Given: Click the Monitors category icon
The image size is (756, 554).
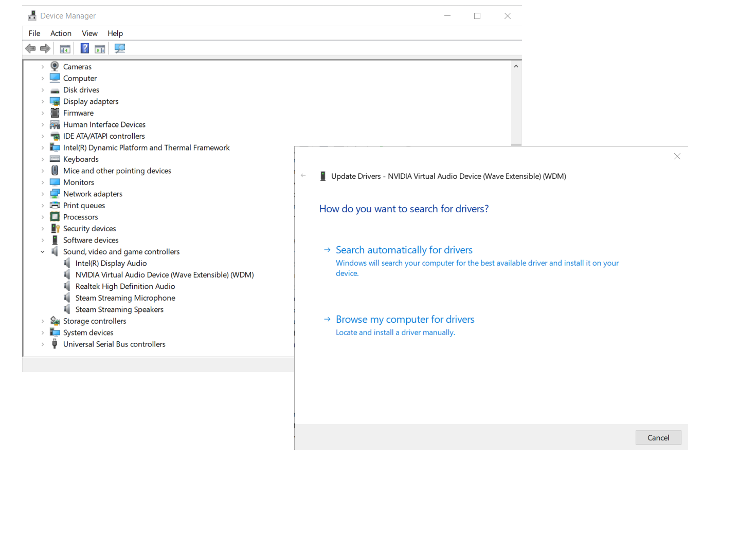Looking at the screenshot, I should click(55, 182).
